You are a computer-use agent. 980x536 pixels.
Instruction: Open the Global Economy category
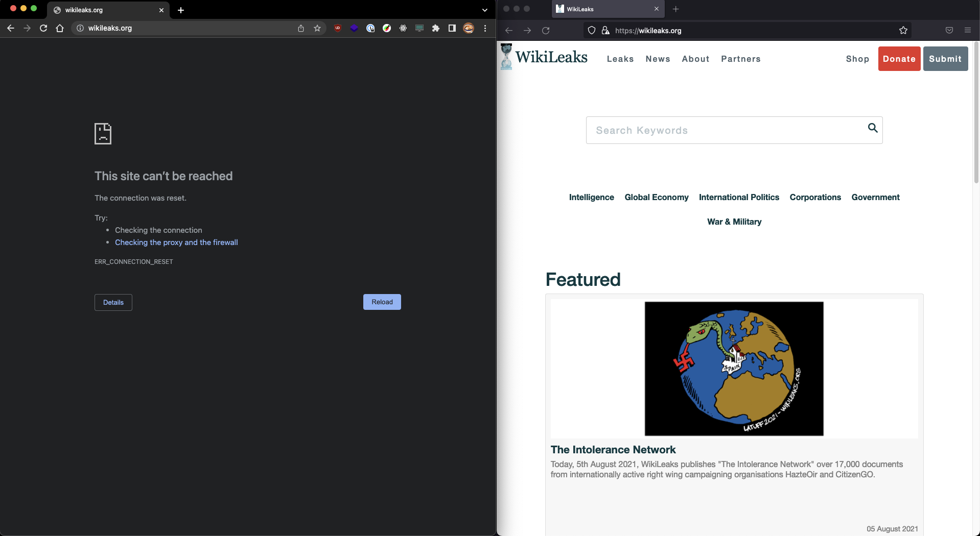pyautogui.click(x=657, y=198)
